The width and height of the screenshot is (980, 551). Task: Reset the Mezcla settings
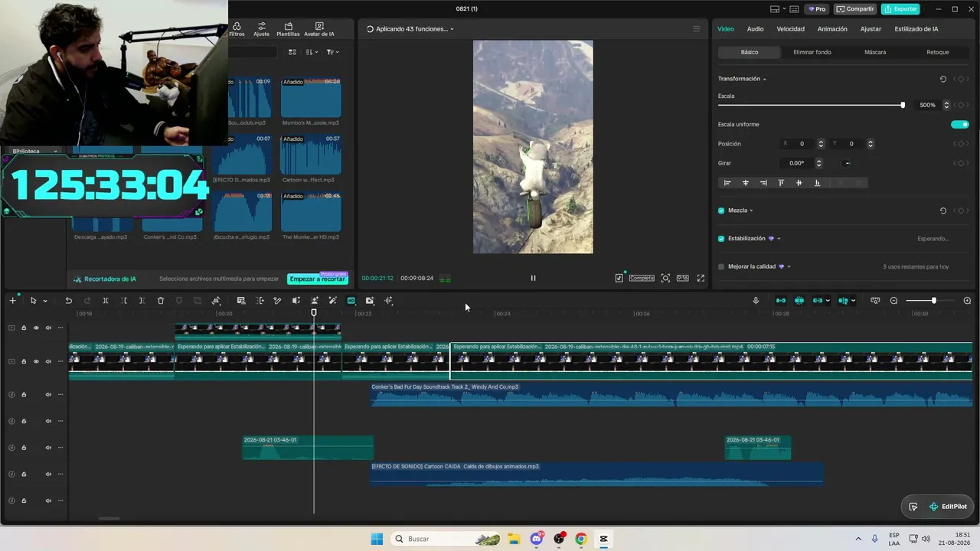943,210
